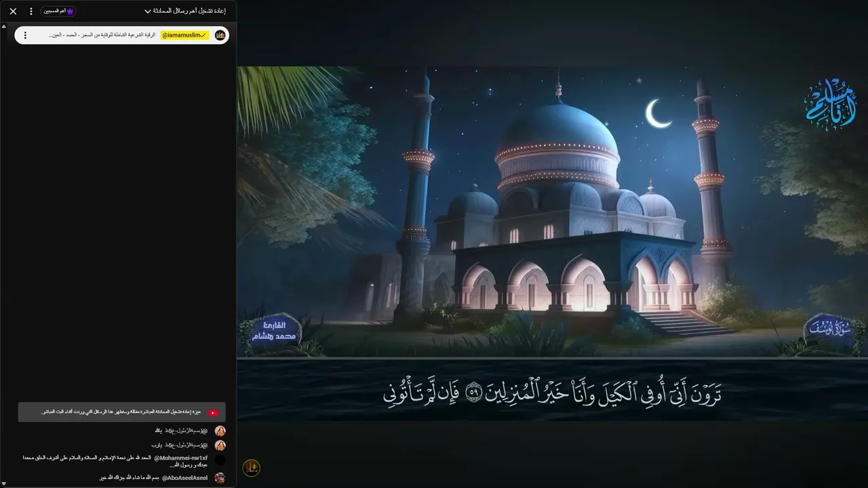Viewport: 868px width, 488px height.
Task: Click chat scrollbar down arrow
Action: 3,483
